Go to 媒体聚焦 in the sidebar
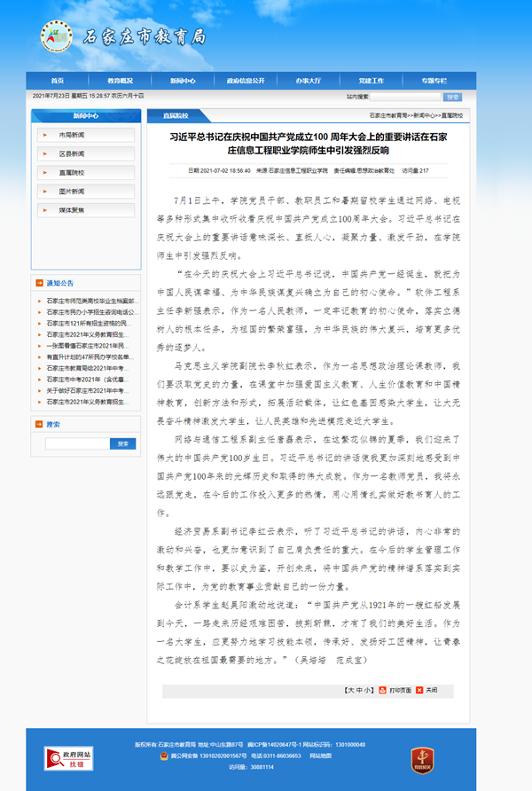 point(72,210)
